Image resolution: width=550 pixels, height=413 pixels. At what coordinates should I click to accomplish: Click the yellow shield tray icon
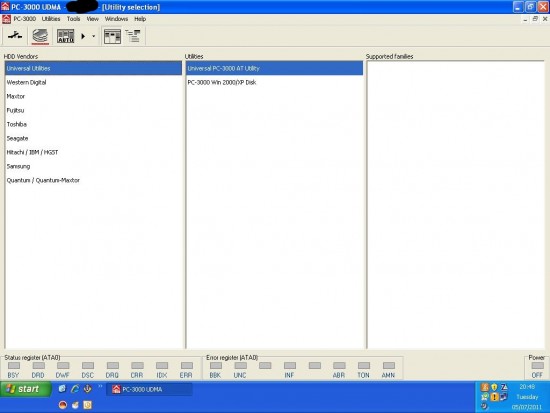[494, 387]
